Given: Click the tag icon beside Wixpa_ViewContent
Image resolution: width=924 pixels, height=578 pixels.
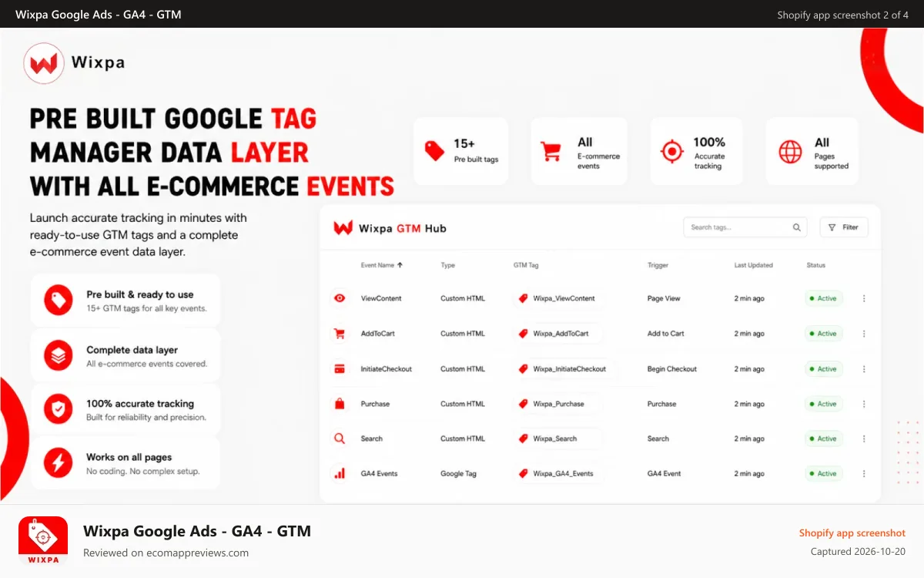Looking at the screenshot, I should pos(524,298).
